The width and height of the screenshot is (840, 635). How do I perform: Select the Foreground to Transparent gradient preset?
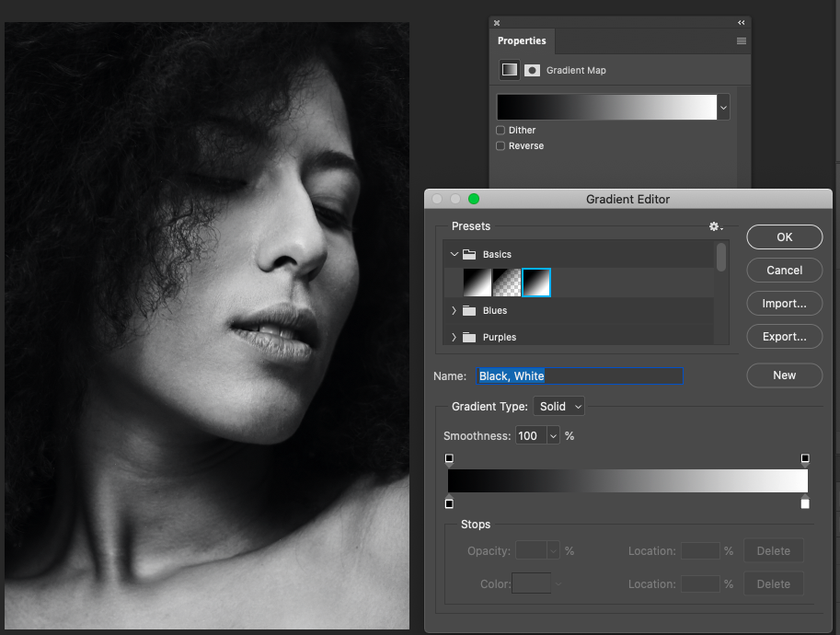pyautogui.click(x=507, y=283)
